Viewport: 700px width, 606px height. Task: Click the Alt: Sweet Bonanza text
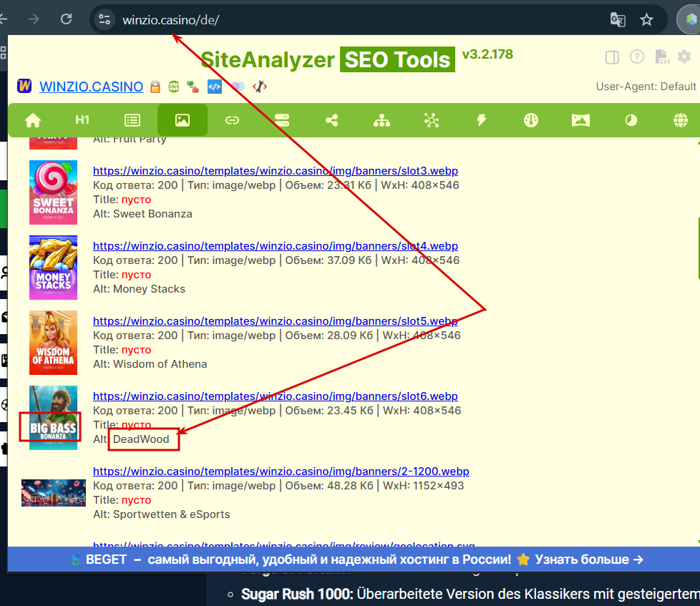tap(143, 214)
